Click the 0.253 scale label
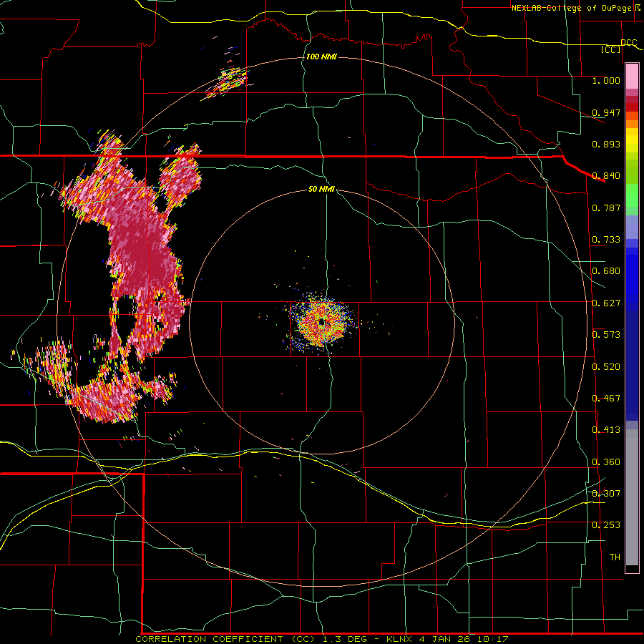Image resolution: width=644 pixels, height=644 pixels. click(606, 525)
